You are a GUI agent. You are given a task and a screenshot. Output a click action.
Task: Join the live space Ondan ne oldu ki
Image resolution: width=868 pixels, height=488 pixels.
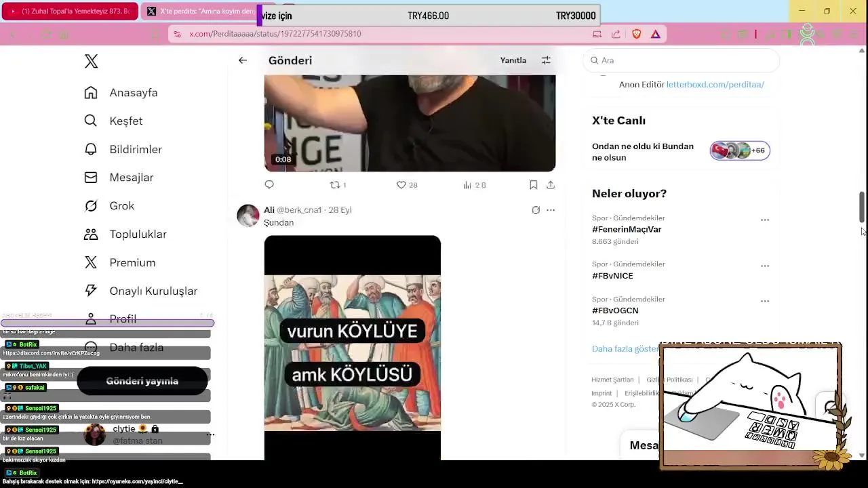(643, 152)
